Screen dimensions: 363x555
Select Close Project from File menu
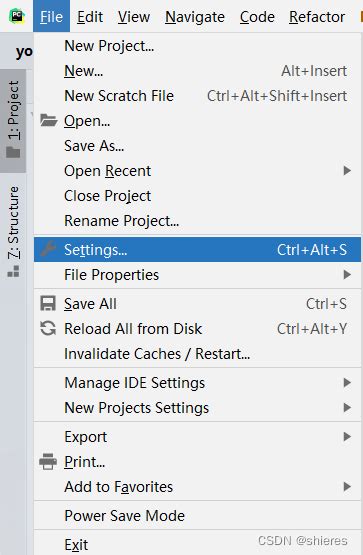pyautogui.click(x=197, y=196)
